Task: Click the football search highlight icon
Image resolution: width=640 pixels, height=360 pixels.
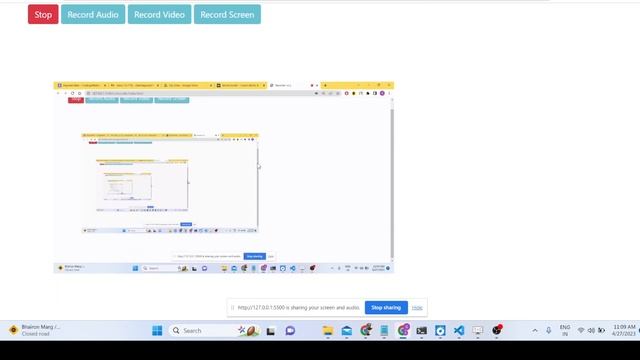Action: (x=249, y=331)
